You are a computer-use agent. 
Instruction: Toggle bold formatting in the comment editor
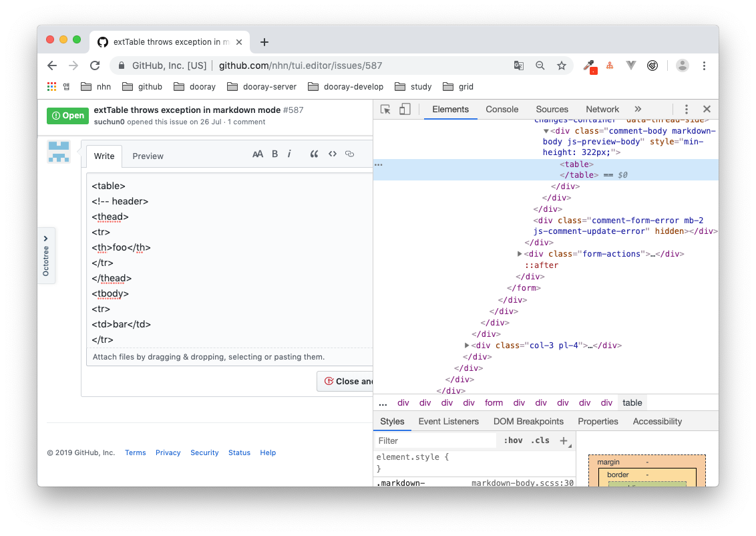[x=274, y=154]
